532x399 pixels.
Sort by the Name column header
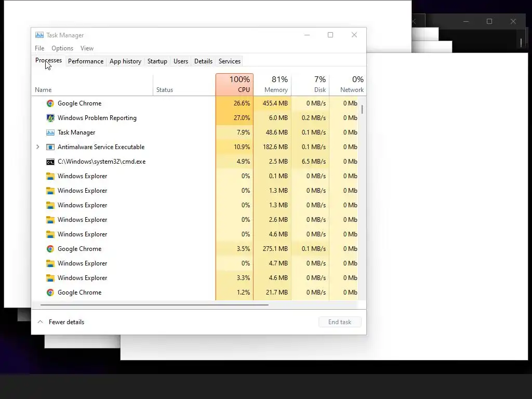coord(92,85)
